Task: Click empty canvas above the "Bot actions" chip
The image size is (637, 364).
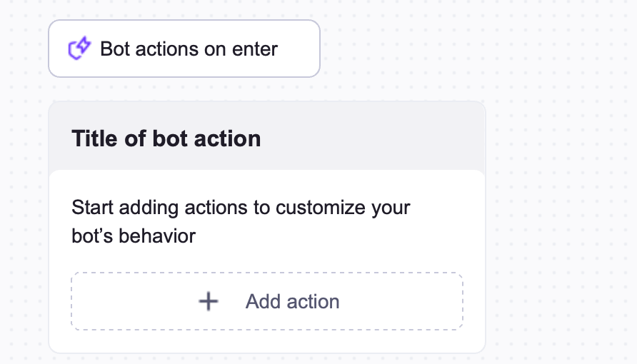Action: pyautogui.click(x=184, y=9)
